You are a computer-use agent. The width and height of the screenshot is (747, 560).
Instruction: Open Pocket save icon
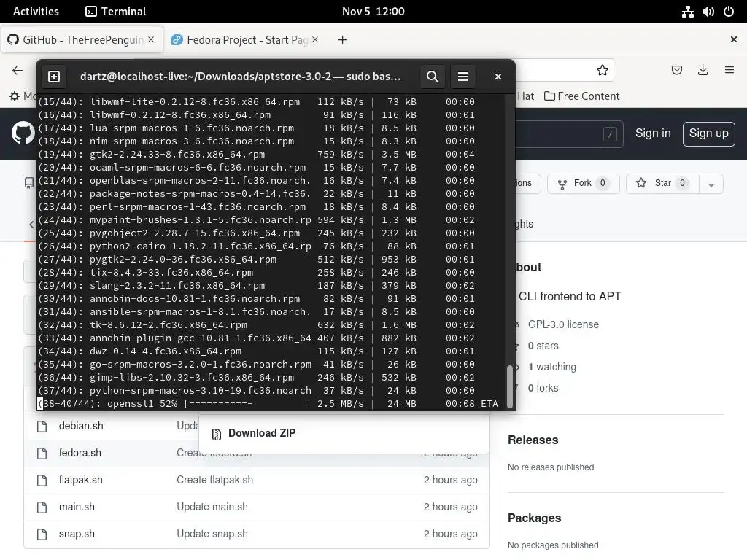(676, 71)
